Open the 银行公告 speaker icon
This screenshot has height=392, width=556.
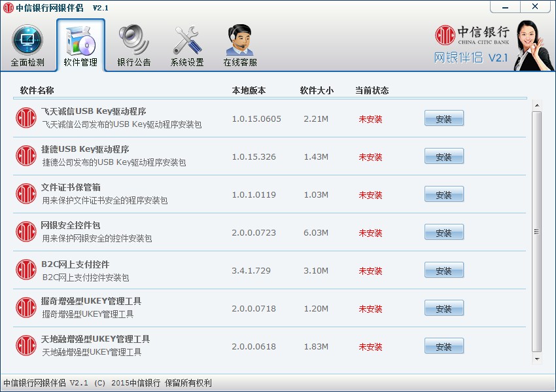(x=133, y=40)
